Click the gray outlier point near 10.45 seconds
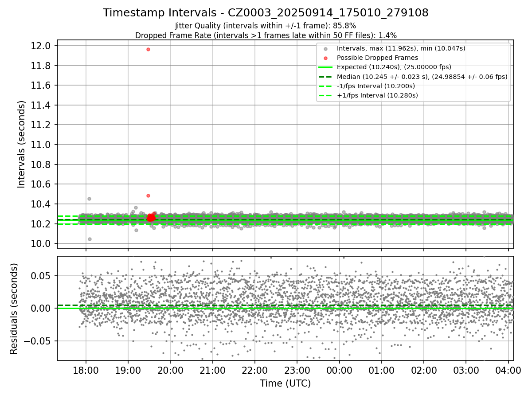This screenshot has height=399, width=532. click(x=89, y=199)
